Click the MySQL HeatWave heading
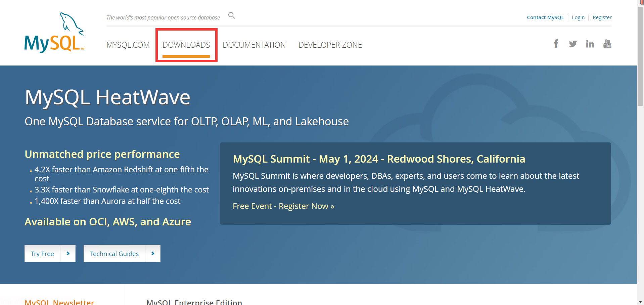The width and height of the screenshot is (644, 305). [x=107, y=97]
